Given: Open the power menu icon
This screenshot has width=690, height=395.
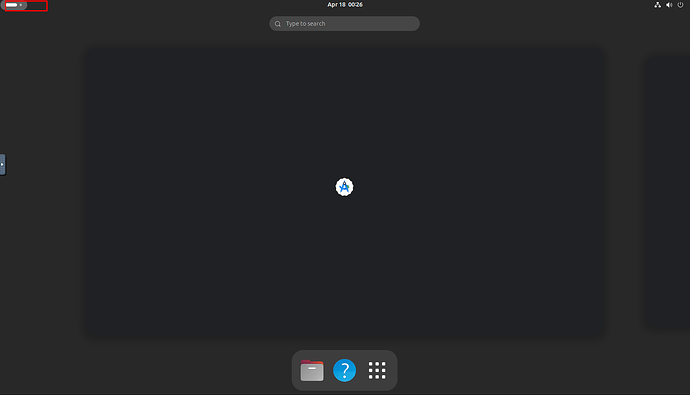Looking at the screenshot, I should tap(680, 5).
